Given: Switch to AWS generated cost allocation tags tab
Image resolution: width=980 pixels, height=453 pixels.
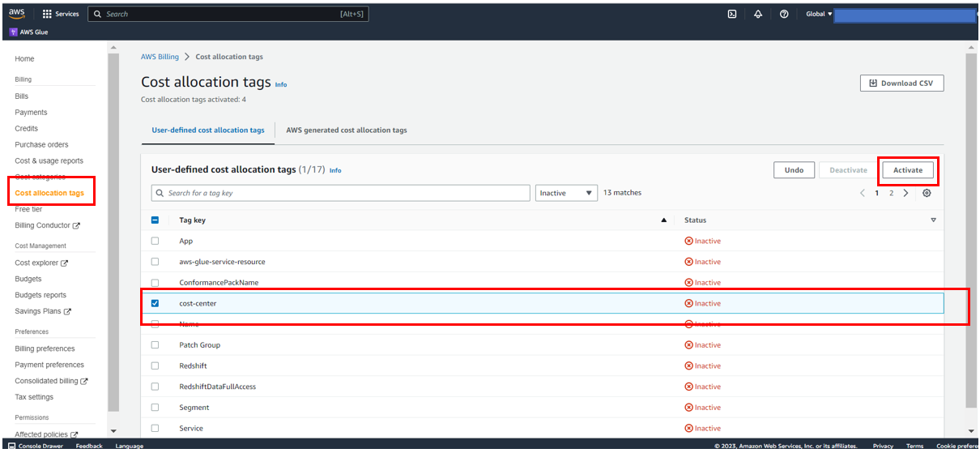Looking at the screenshot, I should point(347,130).
